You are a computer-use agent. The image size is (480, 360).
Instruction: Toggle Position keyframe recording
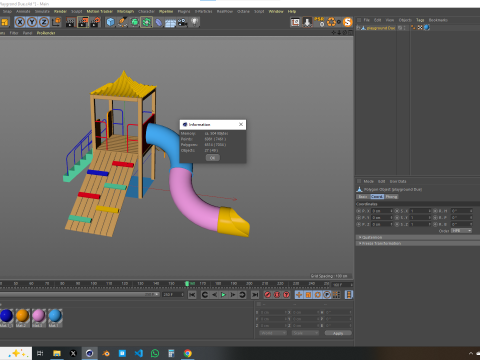[x=299, y=295]
